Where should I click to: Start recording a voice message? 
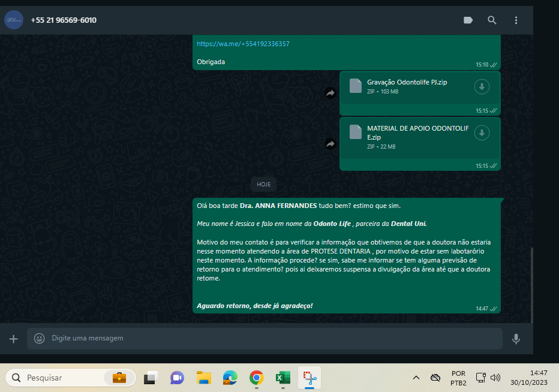click(x=516, y=339)
